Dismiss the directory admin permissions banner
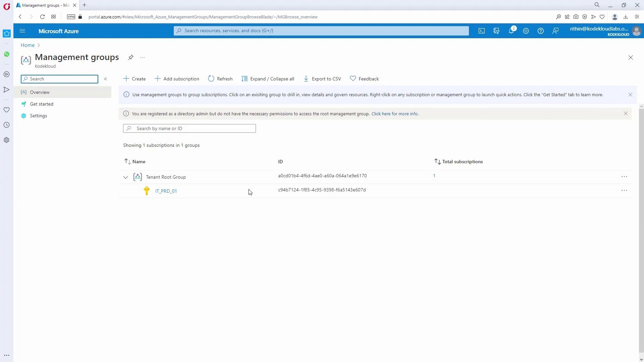Screen dimensions: 644x362 tap(626, 114)
